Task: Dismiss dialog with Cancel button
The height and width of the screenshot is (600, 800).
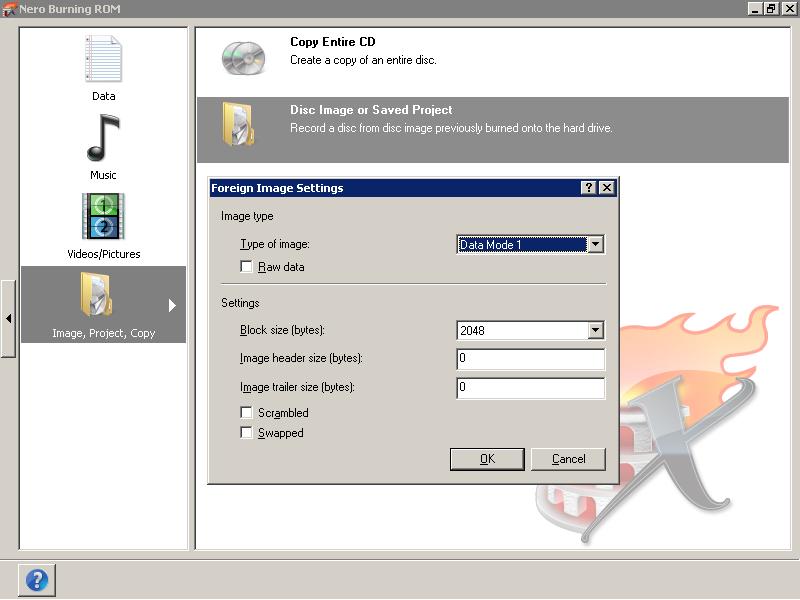Action: (568, 459)
